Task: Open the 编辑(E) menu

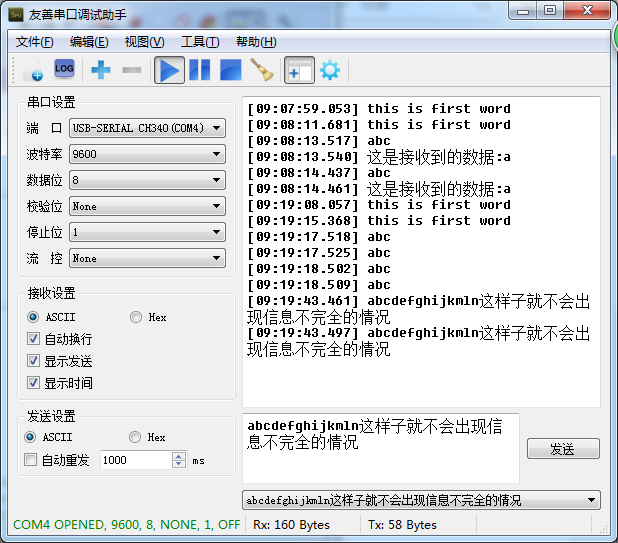Action: [x=89, y=42]
